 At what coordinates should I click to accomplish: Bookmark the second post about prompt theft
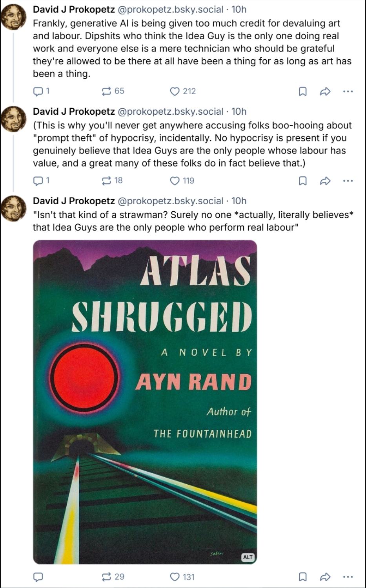[302, 181]
